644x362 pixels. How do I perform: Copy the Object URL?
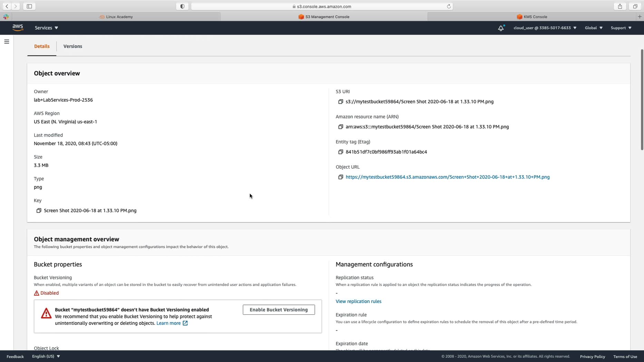pyautogui.click(x=341, y=177)
